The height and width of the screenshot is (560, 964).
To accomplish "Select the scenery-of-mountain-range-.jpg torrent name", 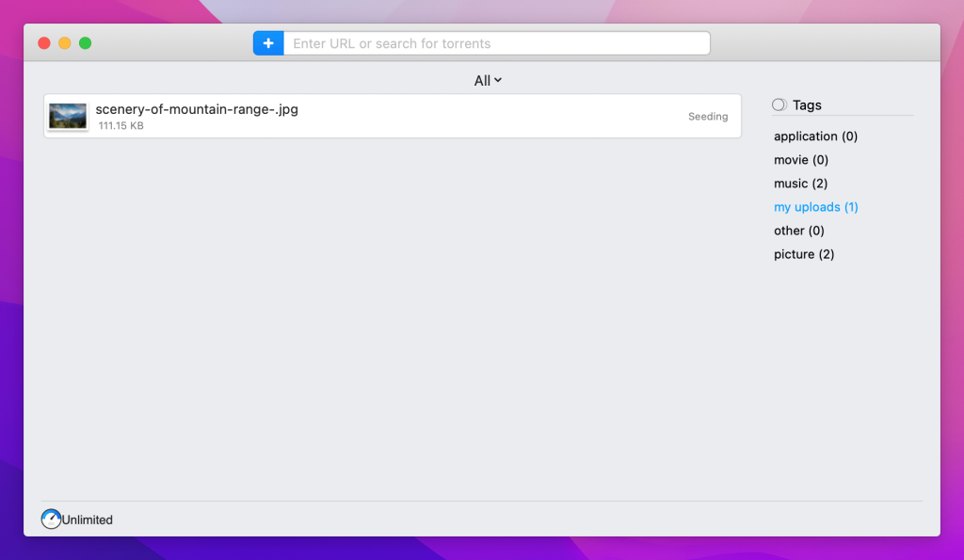I will click(197, 109).
